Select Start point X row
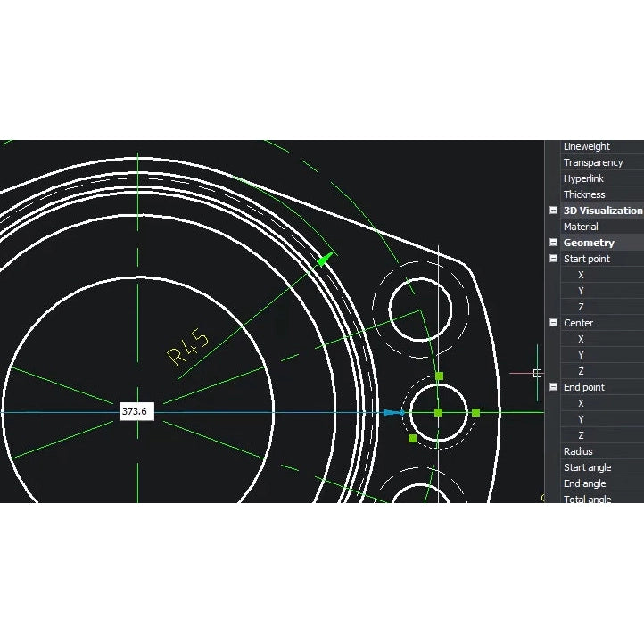This screenshot has height=644, width=644. point(602,275)
